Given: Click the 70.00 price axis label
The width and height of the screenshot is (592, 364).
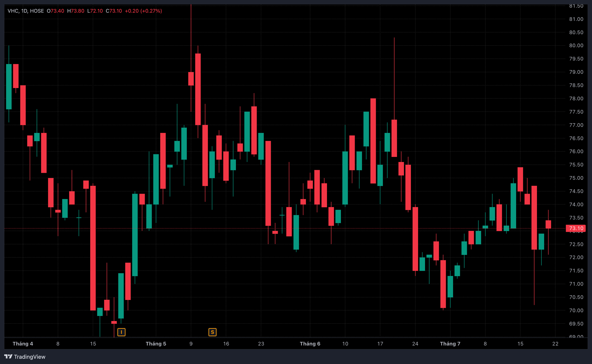Looking at the screenshot, I should (x=576, y=310).
